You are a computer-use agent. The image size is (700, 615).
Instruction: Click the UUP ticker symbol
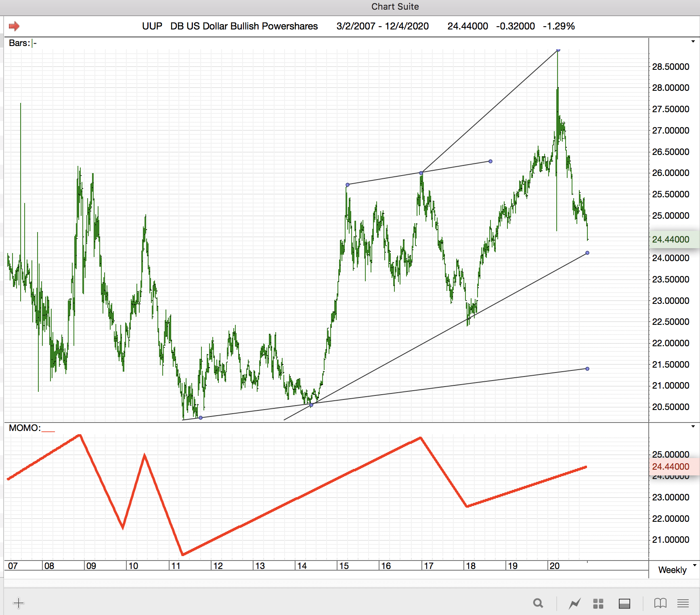pos(152,26)
